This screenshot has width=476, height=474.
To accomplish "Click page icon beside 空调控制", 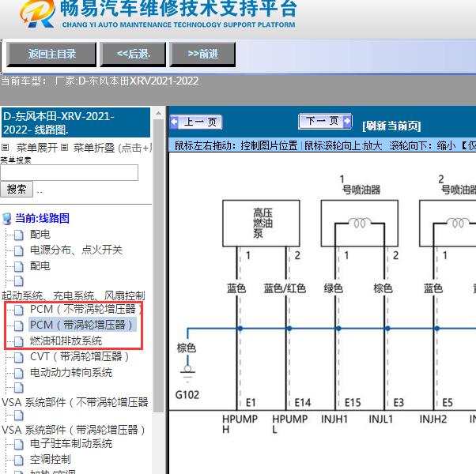I will click(19, 461).
